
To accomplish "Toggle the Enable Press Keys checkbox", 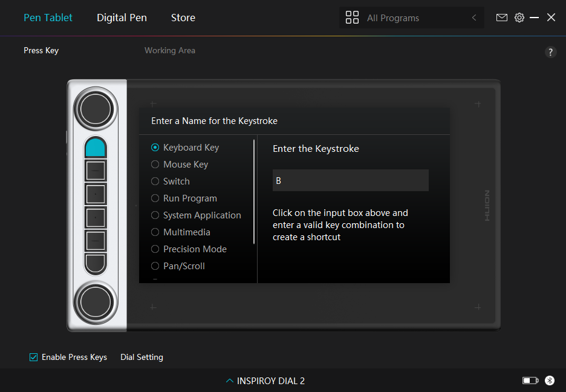I will (33, 358).
